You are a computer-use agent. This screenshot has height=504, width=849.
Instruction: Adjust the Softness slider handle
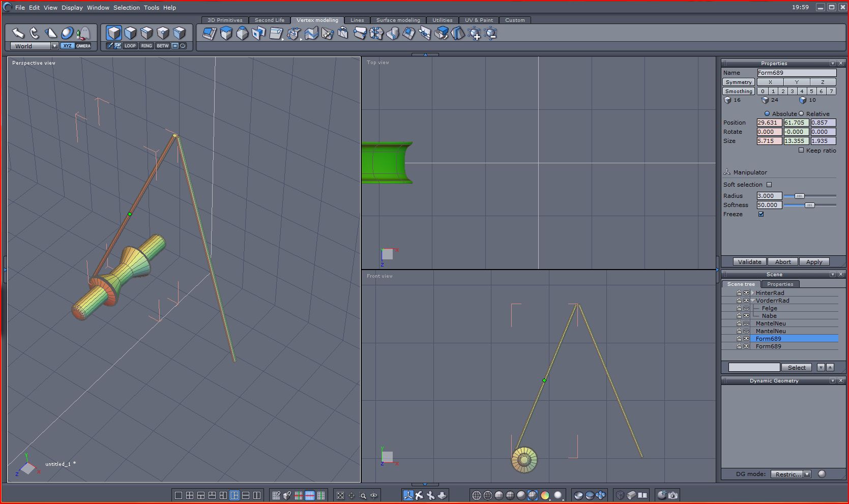(x=809, y=205)
